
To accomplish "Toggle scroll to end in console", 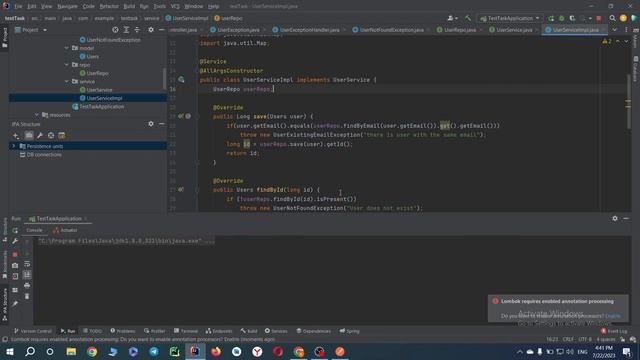I will pos(27,275).
